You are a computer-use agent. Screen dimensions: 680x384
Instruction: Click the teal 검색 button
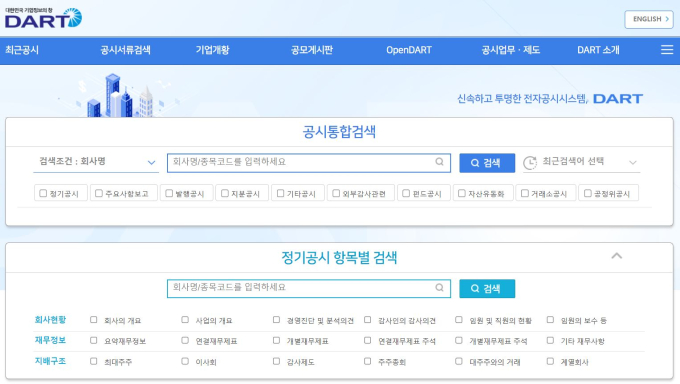(x=487, y=289)
